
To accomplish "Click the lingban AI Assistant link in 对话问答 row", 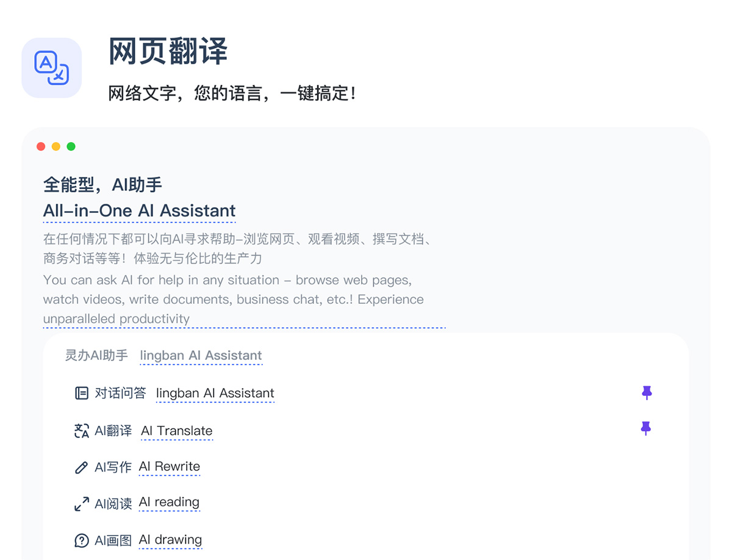I will point(215,393).
